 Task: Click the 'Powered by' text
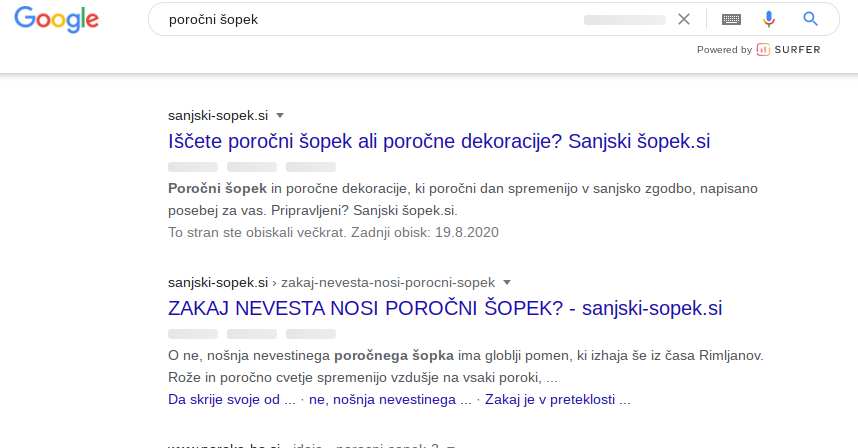[724, 50]
